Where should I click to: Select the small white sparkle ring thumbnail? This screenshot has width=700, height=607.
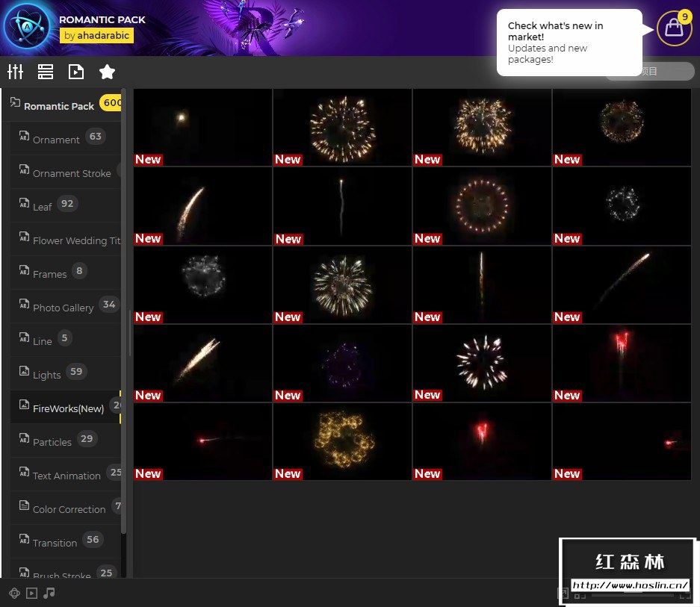622,206
